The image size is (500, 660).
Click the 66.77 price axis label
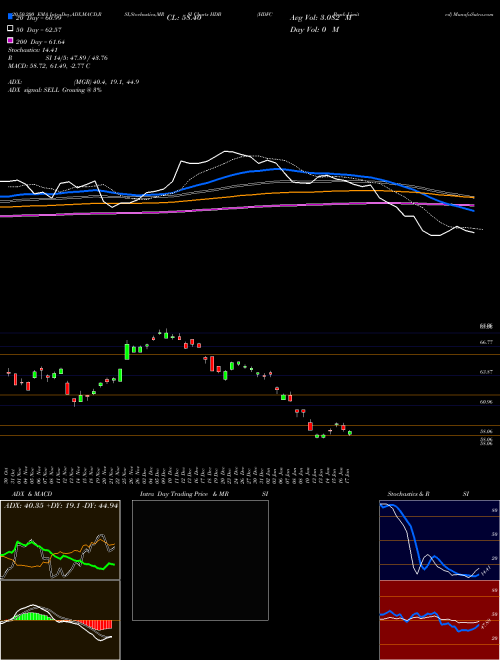click(486, 343)
